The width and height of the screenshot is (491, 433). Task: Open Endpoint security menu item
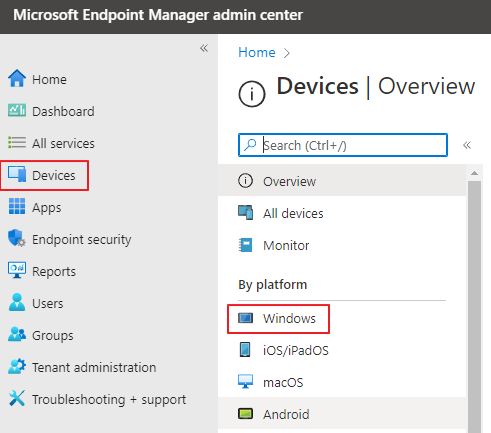point(82,239)
